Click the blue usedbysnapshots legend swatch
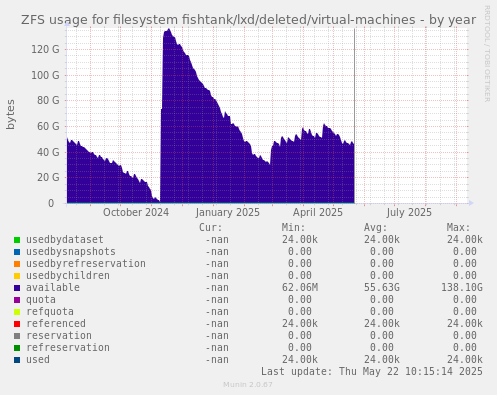This screenshot has width=497, height=395. [17, 252]
